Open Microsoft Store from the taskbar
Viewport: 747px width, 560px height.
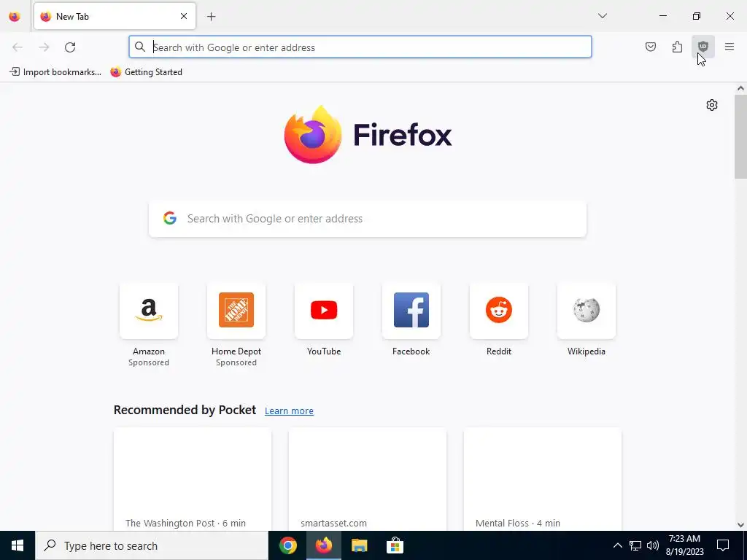coord(395,545)
